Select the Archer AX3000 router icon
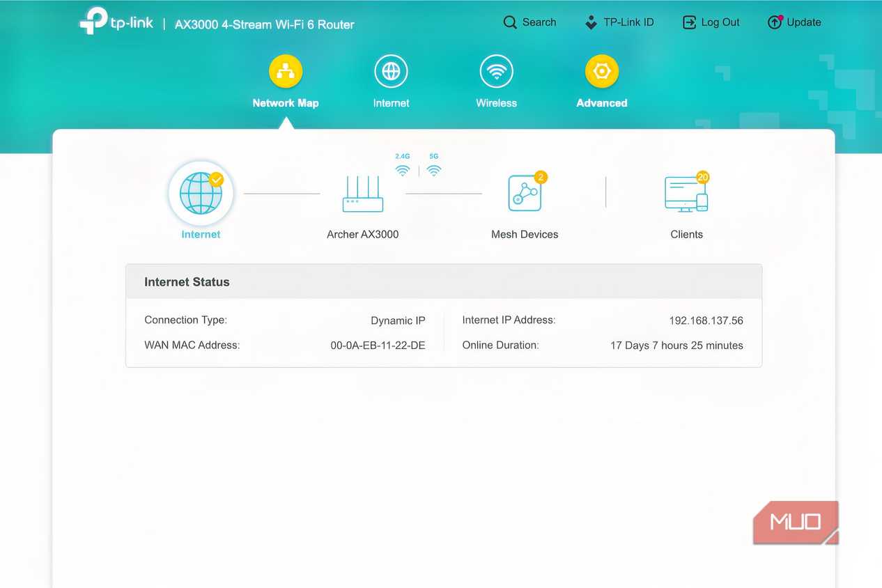Screen dimensions: 882x588 [363, 194]
